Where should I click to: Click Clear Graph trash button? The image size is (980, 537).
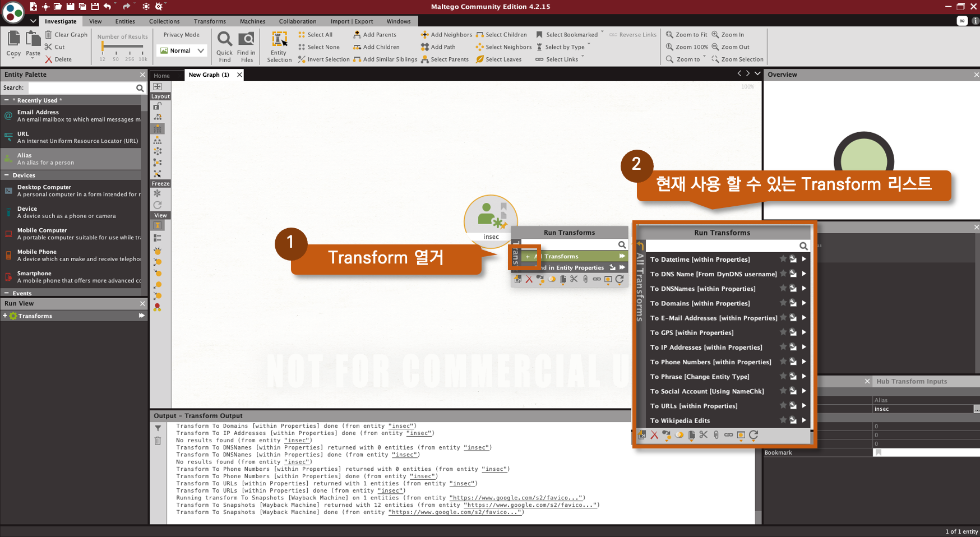coord(66,35)
